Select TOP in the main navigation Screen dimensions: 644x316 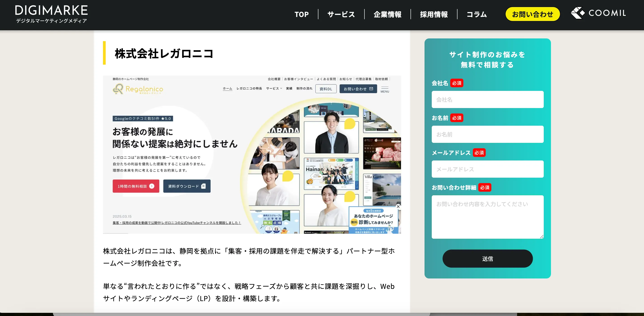[x=302, y=14]
